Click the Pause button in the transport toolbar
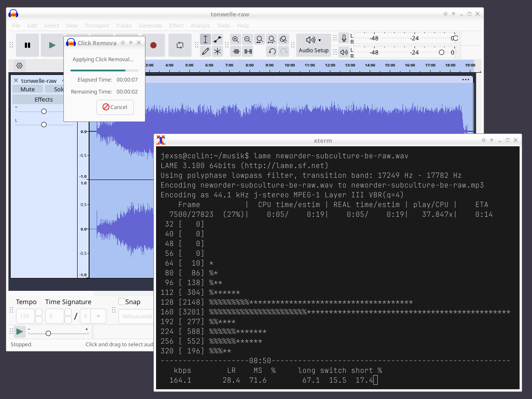This screenshot has height=399, width=532. pyautogui.click(x=27, y=45)
